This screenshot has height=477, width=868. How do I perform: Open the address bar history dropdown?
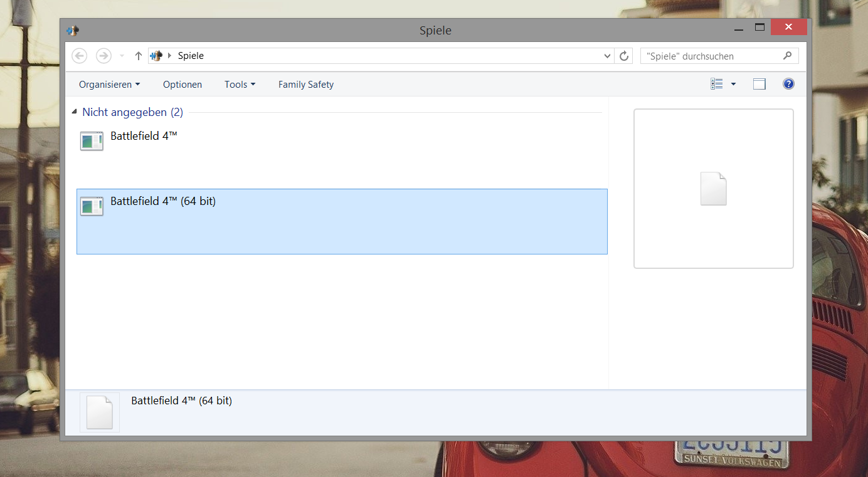point(607,56)
